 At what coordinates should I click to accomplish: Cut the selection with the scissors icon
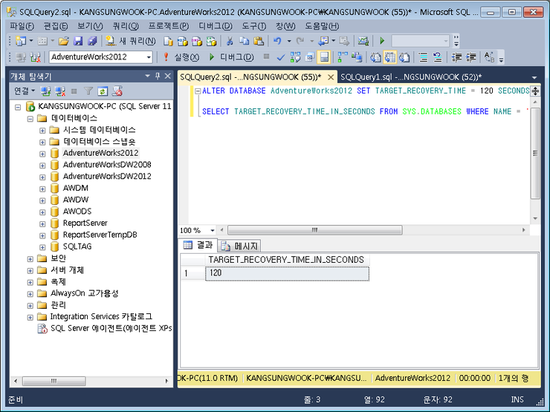(x=230, y=41)
